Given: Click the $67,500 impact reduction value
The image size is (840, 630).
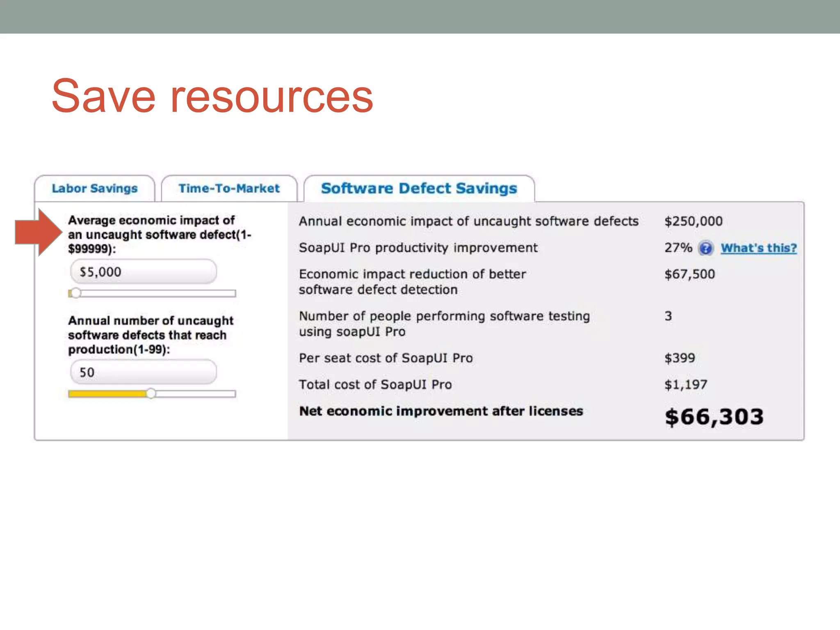Looking at the screenshot, I should [x=689, y=274].
